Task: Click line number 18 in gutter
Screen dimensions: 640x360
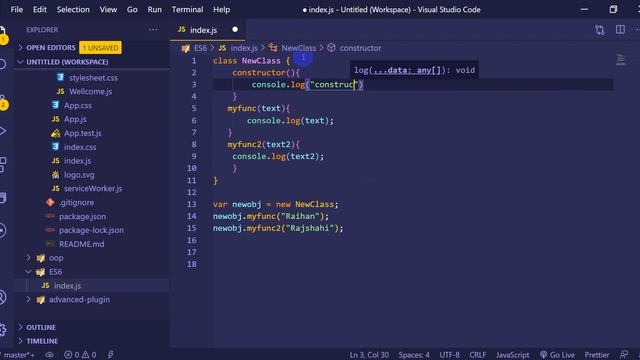Action: pyautogui.click(x=191, y=264)
